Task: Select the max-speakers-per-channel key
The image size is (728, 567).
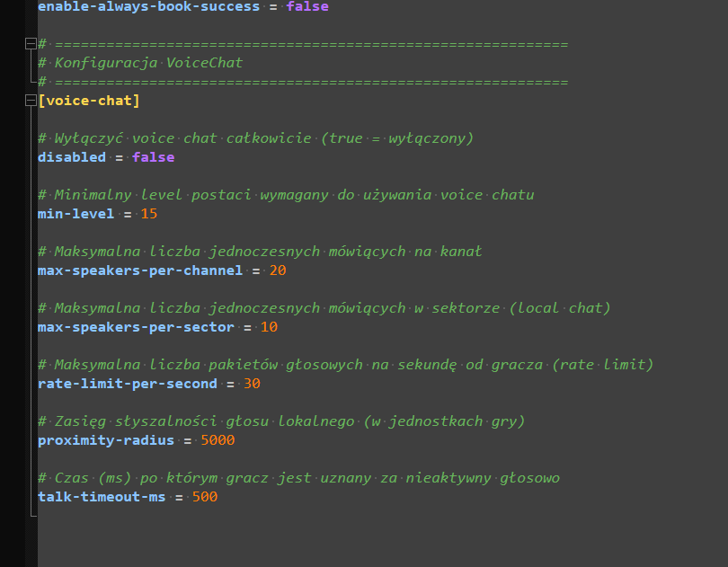Action: tap(139, 270)
